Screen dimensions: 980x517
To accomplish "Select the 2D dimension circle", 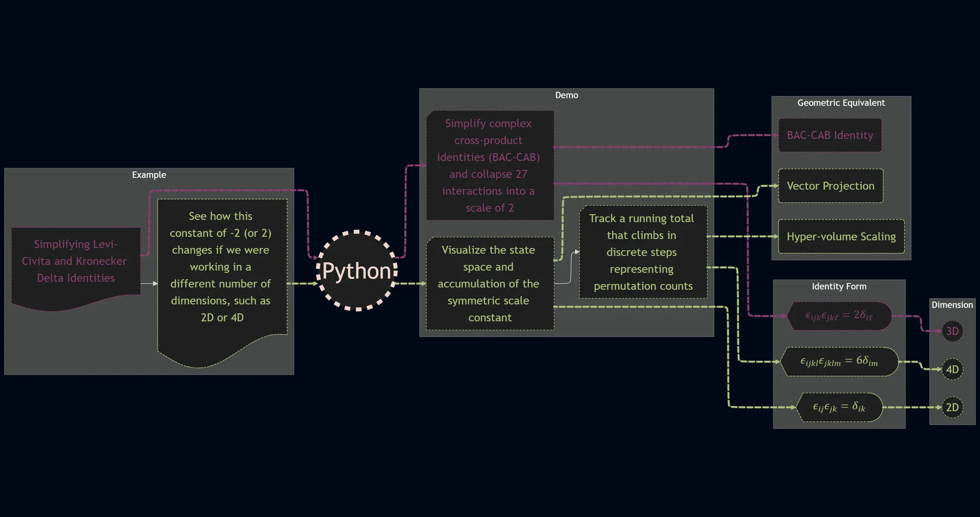I will click(x=952, y=407).
